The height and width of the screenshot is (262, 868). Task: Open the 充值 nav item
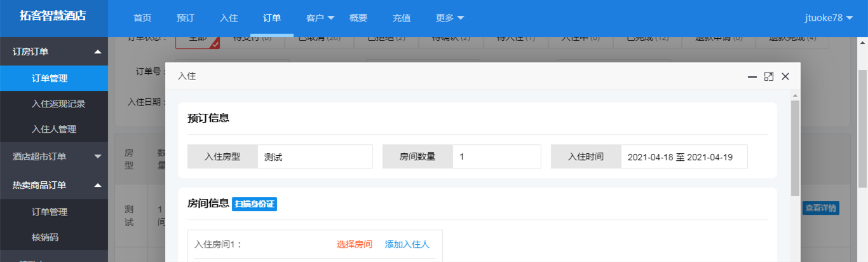pyautogui.click(x=402, y=18)
